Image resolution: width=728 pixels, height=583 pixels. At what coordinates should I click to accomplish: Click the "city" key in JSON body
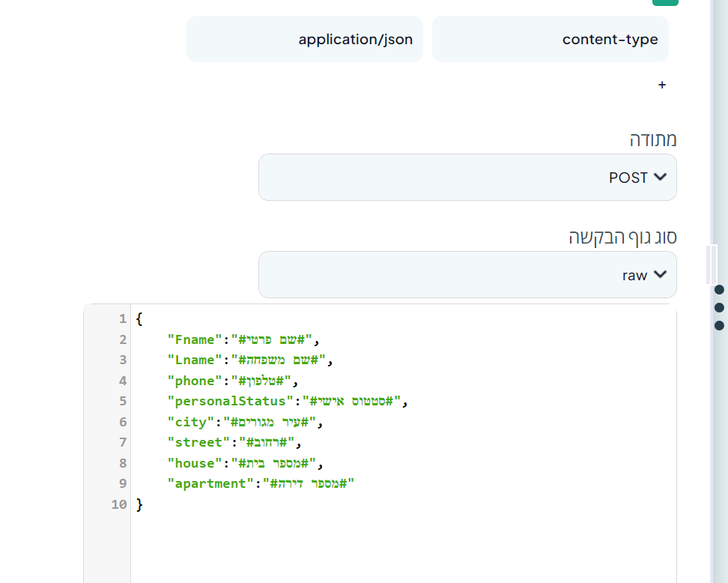click(191, 422)
